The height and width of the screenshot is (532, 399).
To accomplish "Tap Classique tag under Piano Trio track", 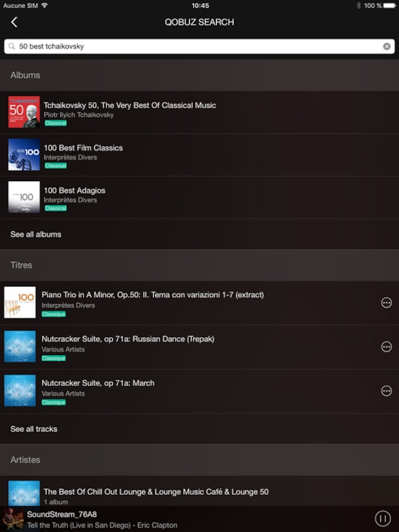I will pyautogui.click(x=54, y=314).
